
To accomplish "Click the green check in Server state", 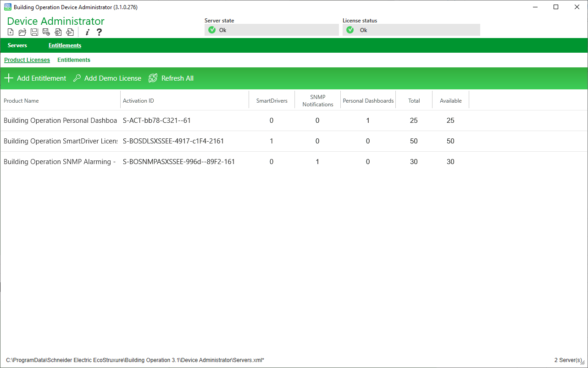I will click(212, 30).
